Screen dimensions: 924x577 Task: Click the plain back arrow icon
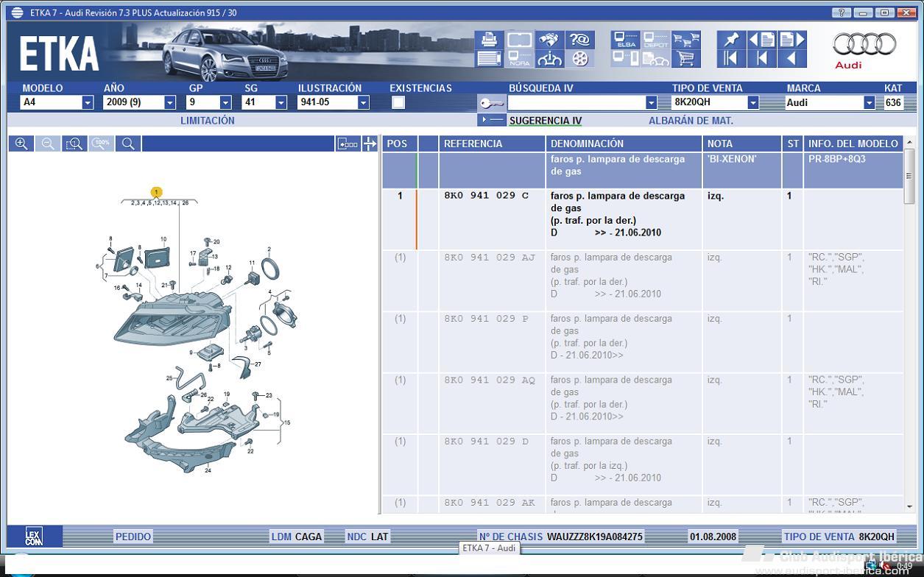(x=792, y=59)
